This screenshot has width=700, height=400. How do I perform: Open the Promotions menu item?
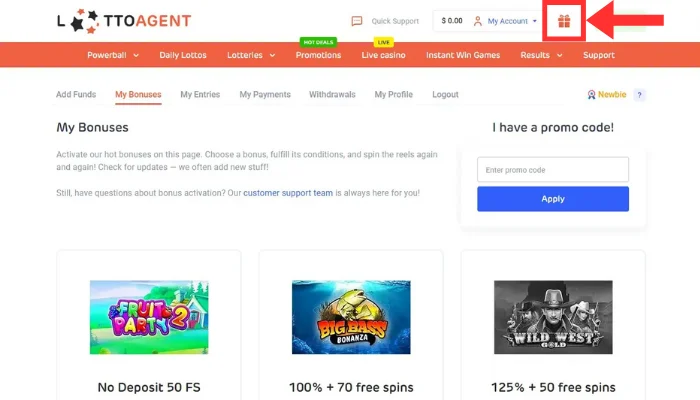point(318,55)
